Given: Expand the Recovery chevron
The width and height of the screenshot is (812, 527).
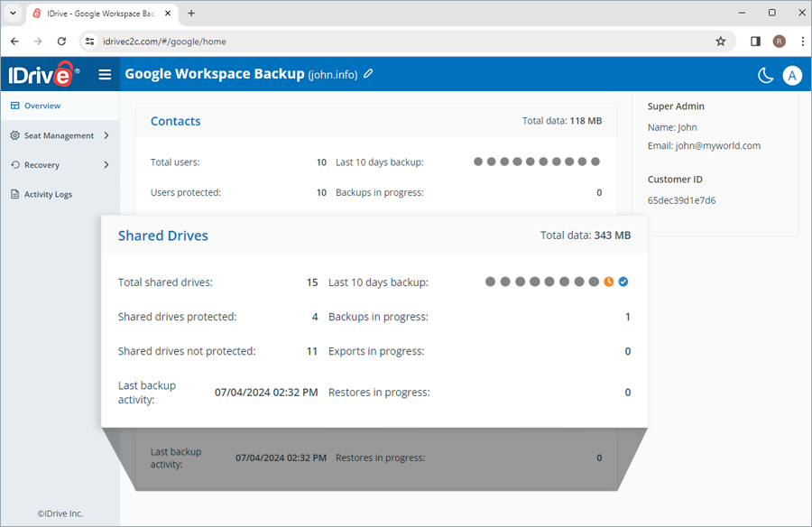Looking at the screenshot, I should [x=106, y=165].
